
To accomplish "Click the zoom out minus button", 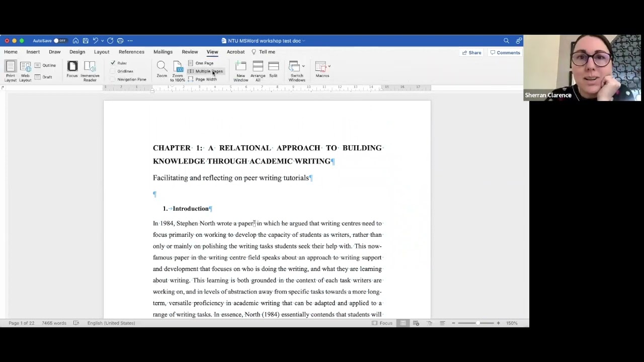I will (453, 323).
